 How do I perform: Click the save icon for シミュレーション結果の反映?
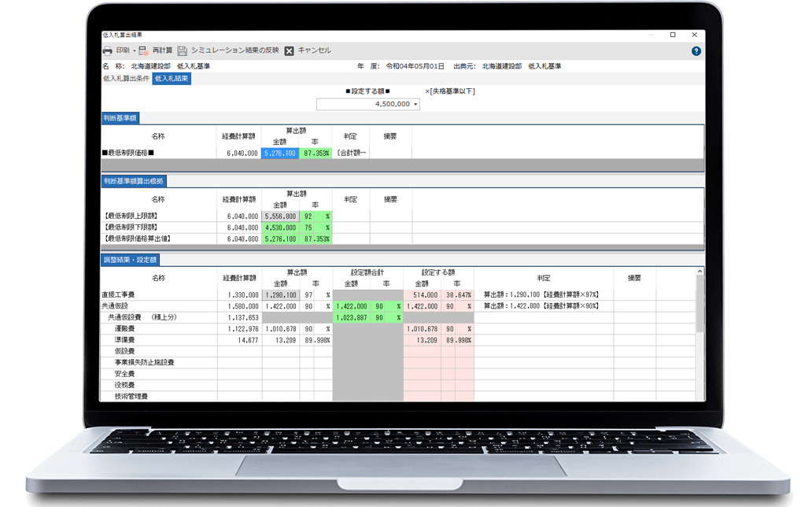click(182, 50)
